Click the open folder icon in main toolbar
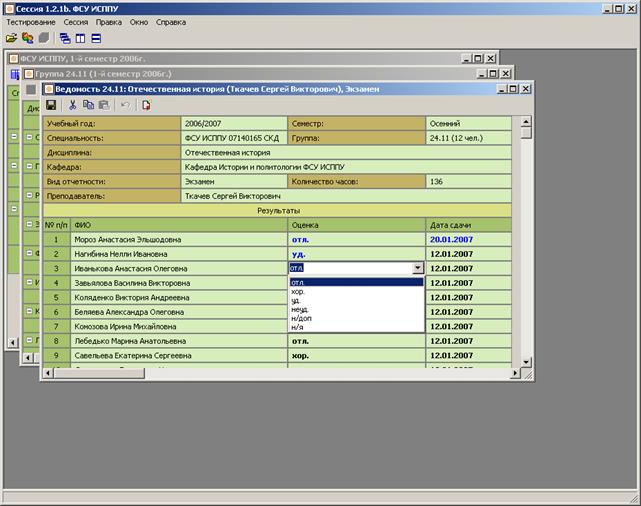 click(x=11, y=38)
